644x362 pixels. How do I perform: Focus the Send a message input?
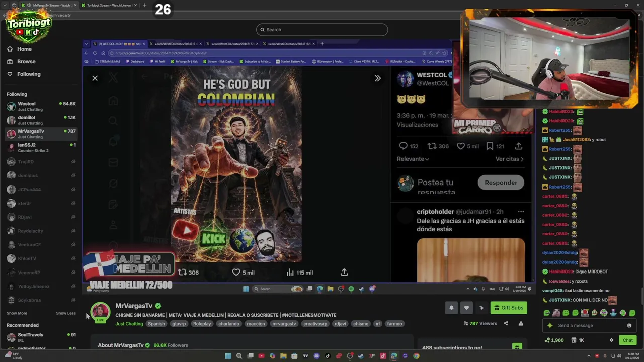tap(590, 325)
